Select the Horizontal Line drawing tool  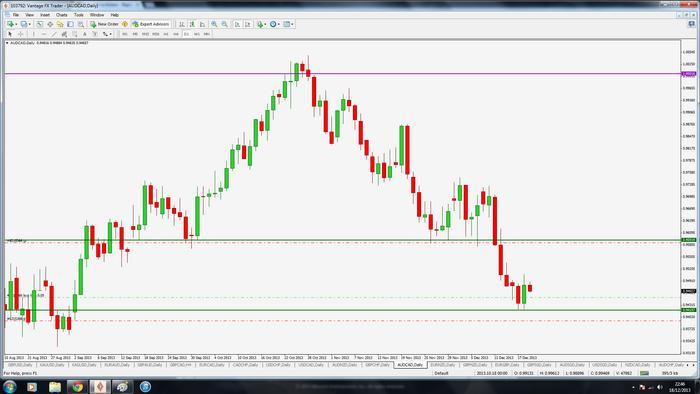pos(44,34)
